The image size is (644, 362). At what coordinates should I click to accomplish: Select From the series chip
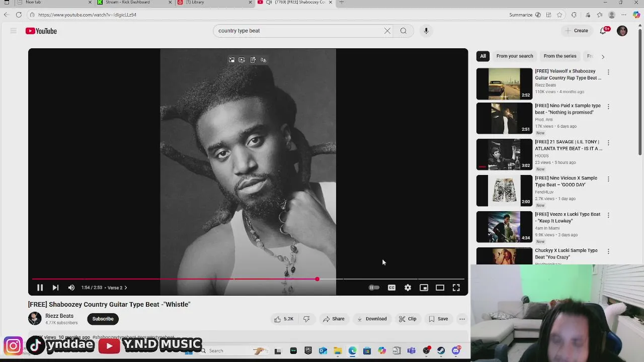(x=560, y=56)
